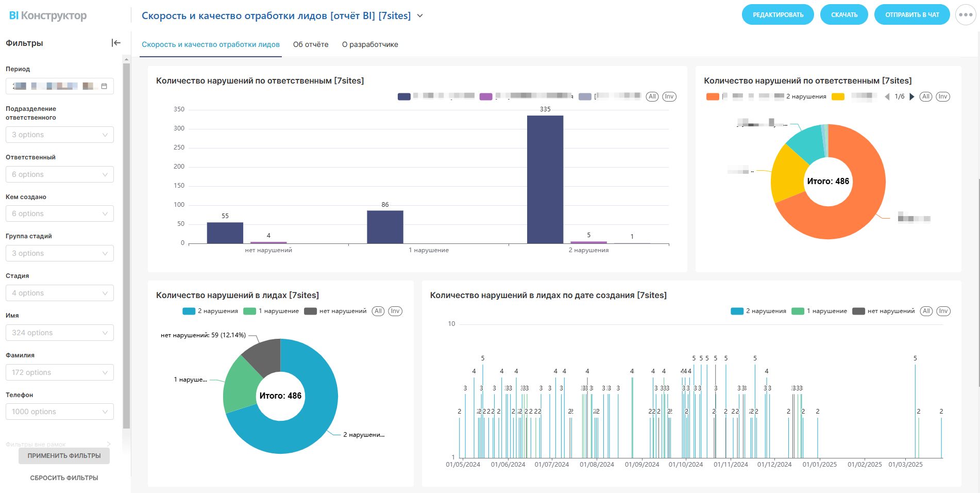Go to next legend page in pie chart

(911, 96)
